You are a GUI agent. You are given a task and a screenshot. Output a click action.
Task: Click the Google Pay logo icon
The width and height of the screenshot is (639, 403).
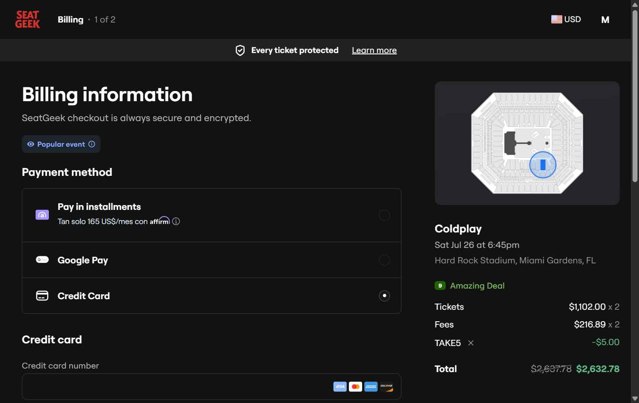[x=42, y=260]
